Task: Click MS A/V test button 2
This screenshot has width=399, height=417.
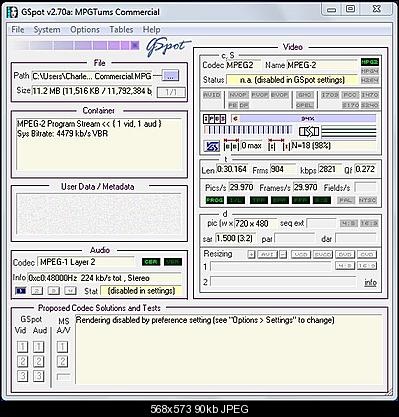Action: 62,361
